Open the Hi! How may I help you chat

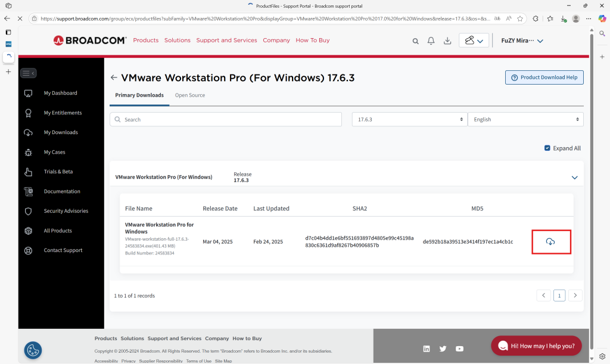coord(537,346)
